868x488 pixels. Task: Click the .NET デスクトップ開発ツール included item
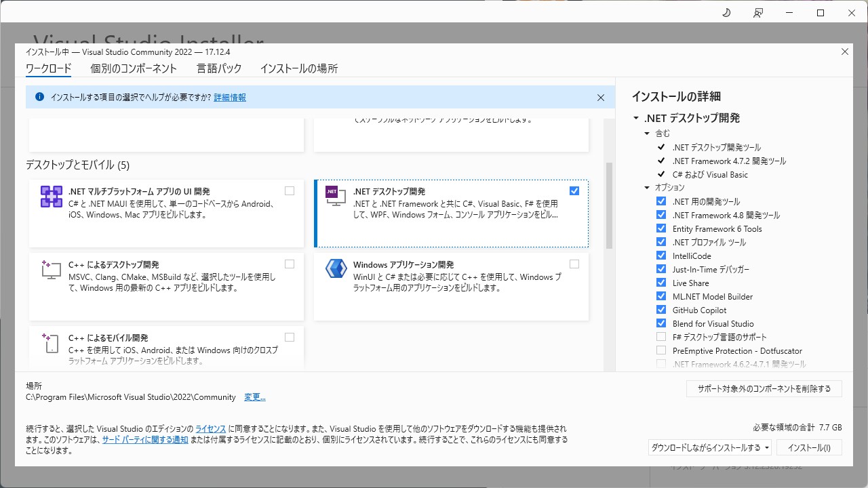(716, 148)
